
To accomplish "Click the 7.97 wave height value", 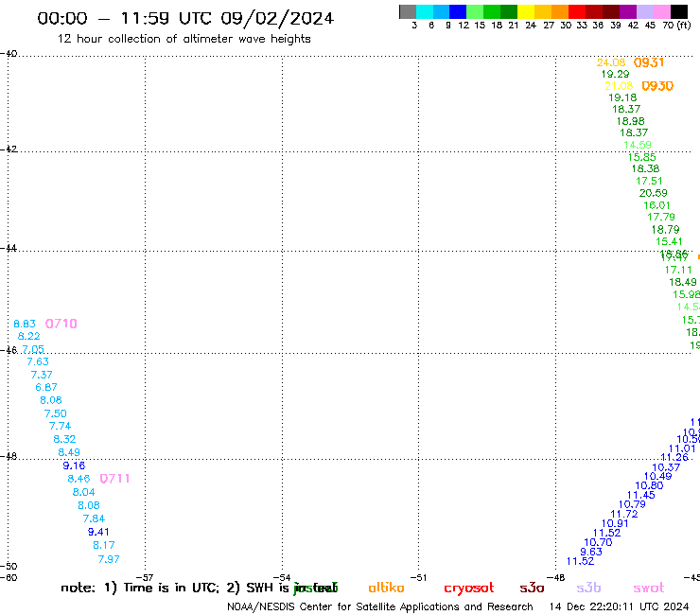I will point(109,559).
